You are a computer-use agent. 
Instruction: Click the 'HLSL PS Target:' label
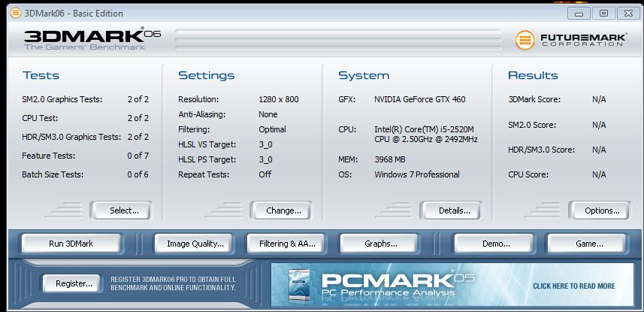pos(207,159)
